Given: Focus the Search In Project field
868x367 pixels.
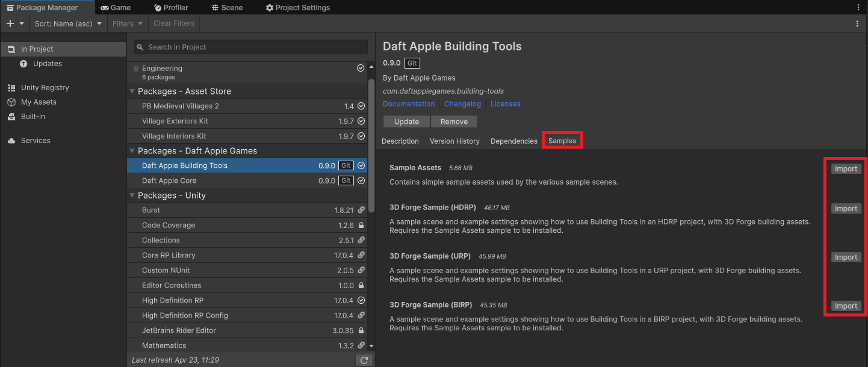Looking at the screenshot, I should pyautogui.click(x=250, y=47).
